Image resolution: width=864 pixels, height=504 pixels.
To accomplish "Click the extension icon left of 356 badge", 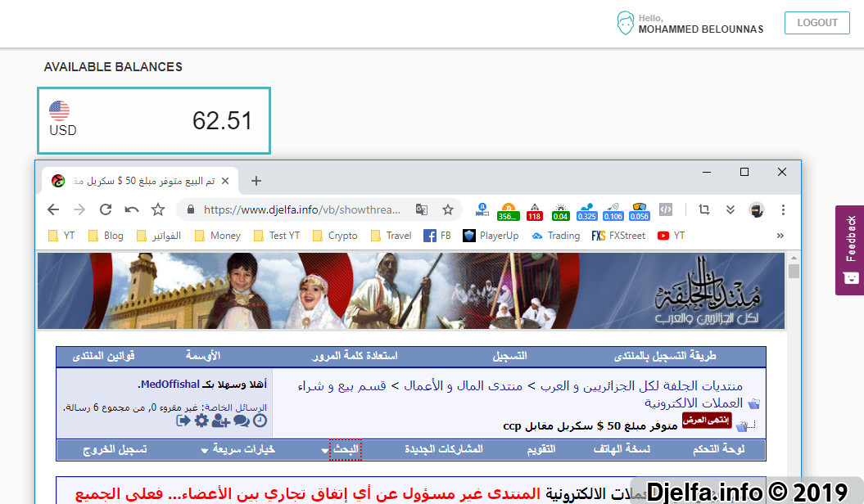I will pyautogui.click(x=482, y=209).
